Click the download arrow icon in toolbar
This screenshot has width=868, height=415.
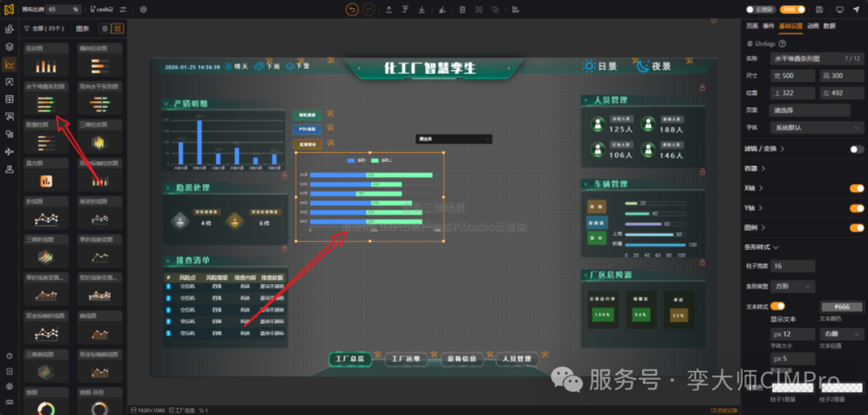coord(422,10)
